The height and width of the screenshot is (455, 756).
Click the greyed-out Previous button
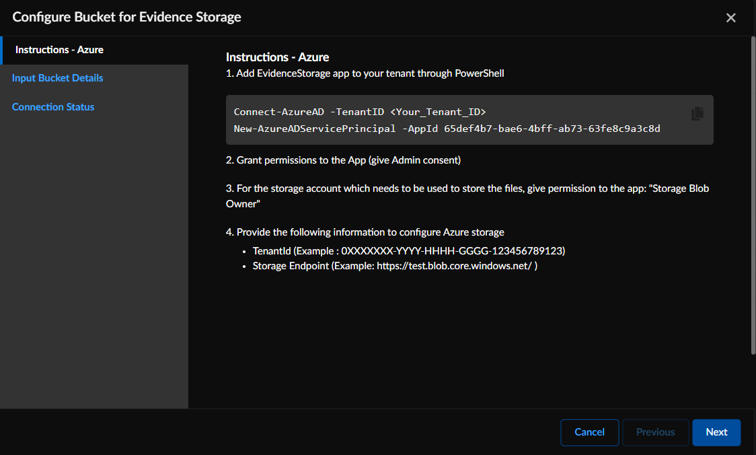655,432
